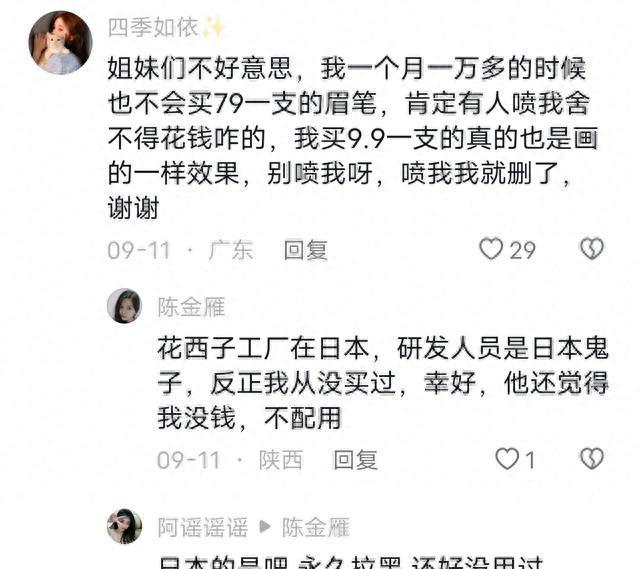
Task: Open username 四季如依 profile
Action: pyautogui.click(x=153, y=28)
